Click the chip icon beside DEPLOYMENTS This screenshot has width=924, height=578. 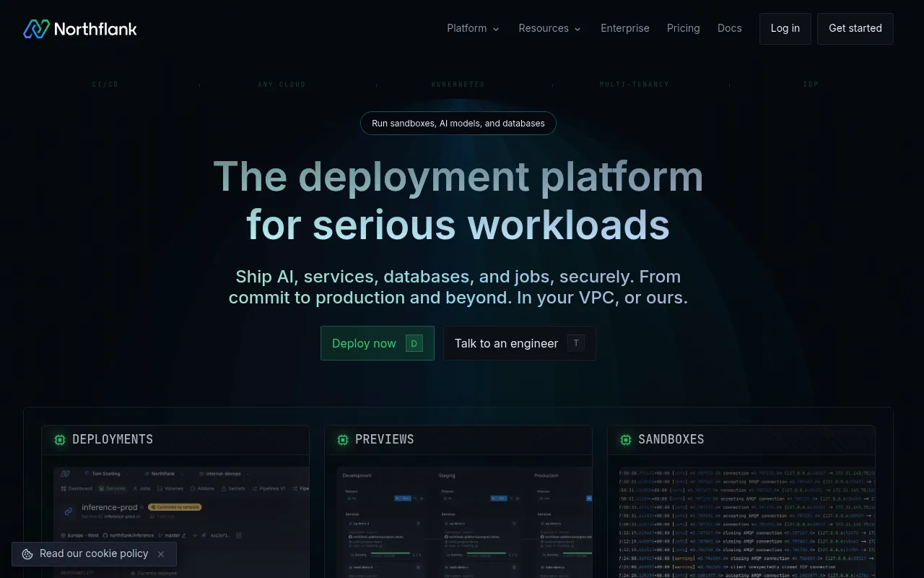60,439
